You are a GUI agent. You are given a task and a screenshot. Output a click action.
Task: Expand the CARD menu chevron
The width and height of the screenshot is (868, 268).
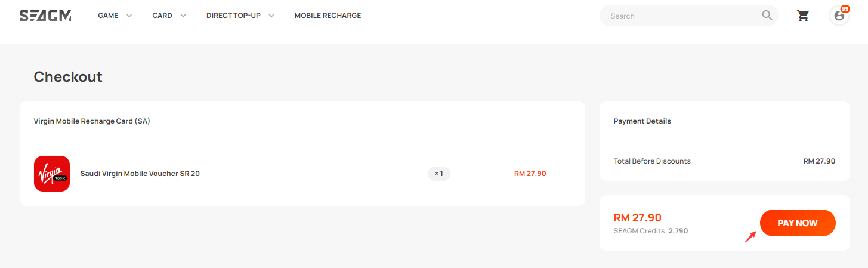pyautogui.click(x=183, y=16)
